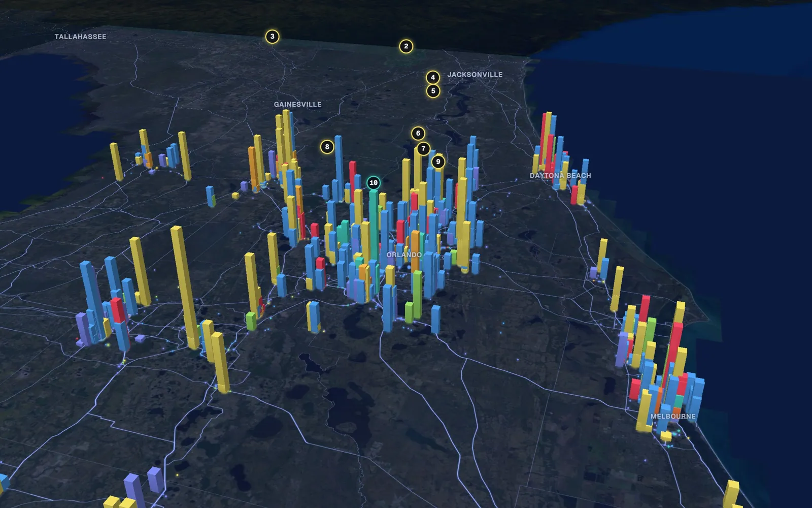The width and height of the screenshot is (812, 508).
Task: Open map marker number 6
Action: 418,134
